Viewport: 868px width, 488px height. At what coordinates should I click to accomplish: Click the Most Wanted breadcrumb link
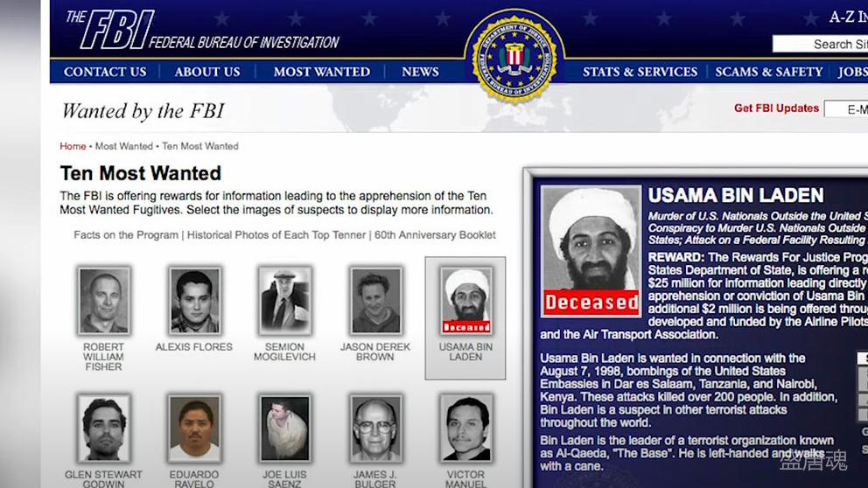coord(124,146)
